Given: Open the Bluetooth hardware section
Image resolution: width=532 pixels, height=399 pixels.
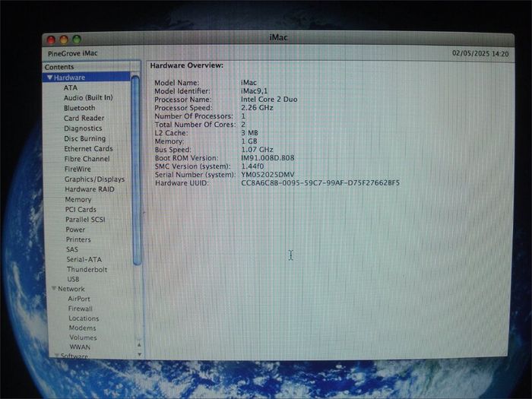Looking at the screenshot, I should (x=79, y=108).
